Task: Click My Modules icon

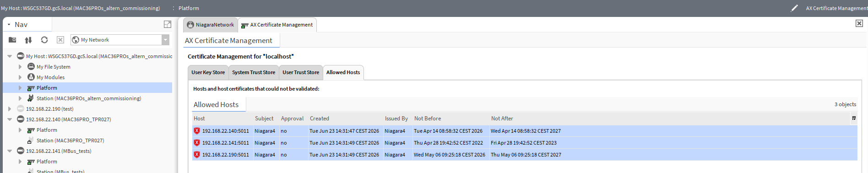Action: [31, 77]
